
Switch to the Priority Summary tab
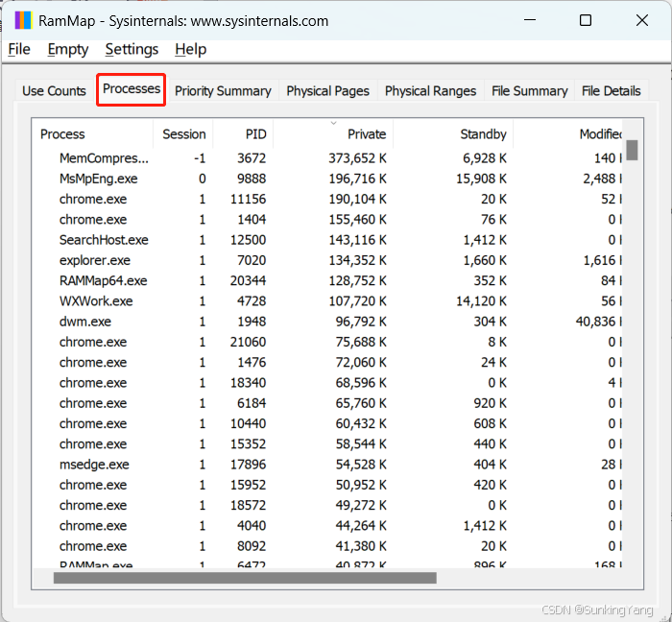click(x=223, y=91)
